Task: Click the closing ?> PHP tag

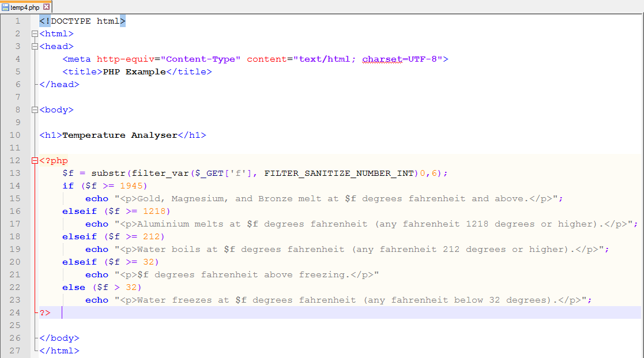Action: pyautogui.click(x=45, y=313)
